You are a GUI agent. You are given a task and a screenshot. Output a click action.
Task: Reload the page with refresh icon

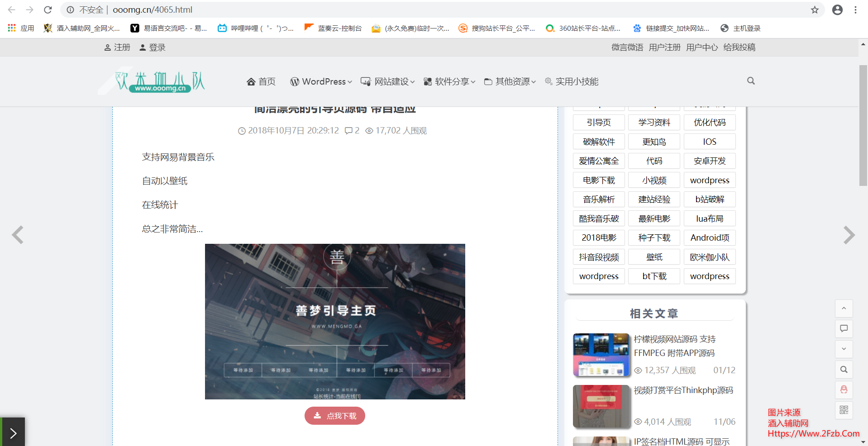48,9
